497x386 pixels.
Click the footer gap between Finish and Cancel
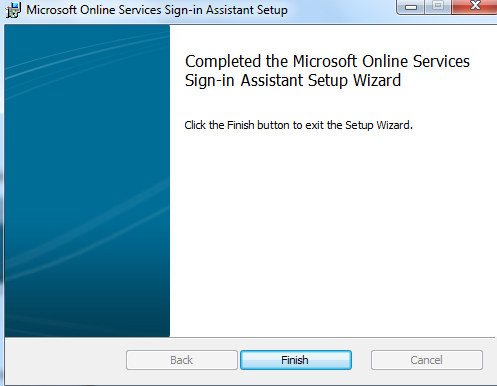pyautogui.click(x=361, y=360)
